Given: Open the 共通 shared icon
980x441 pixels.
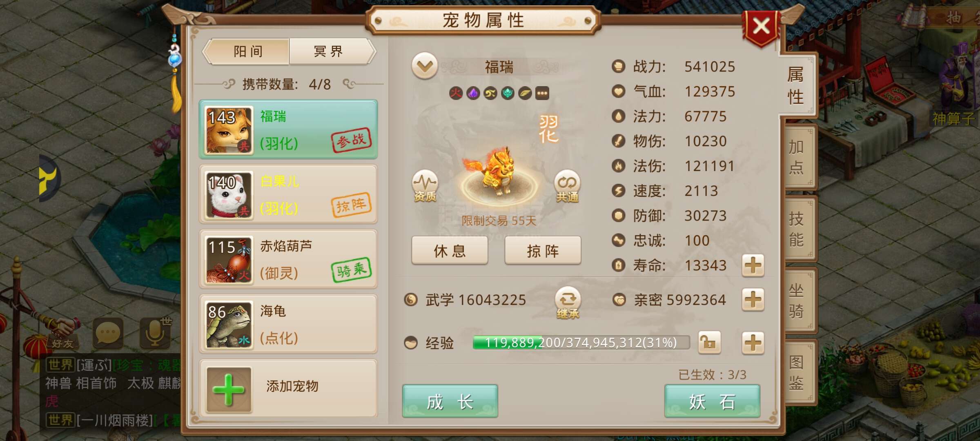Looking at the screenshot, I should (567, 186).
